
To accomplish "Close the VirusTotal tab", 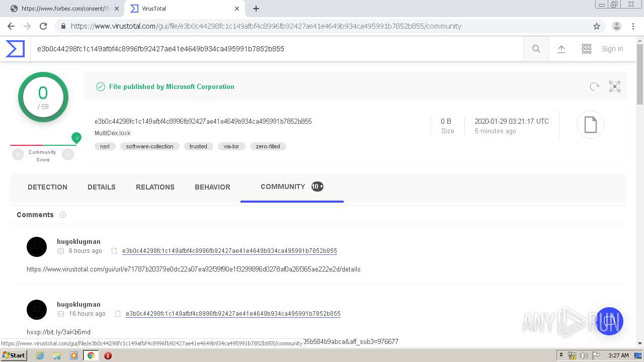I will coord(237,9).
